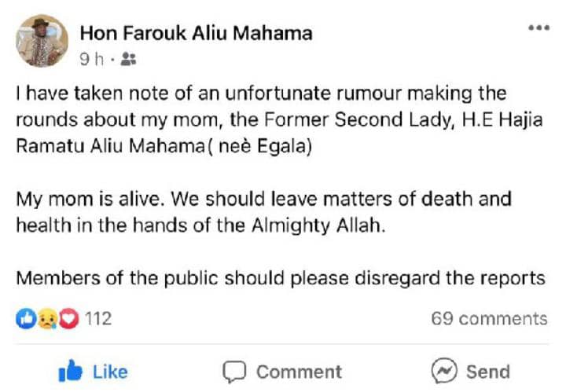
Task: Open the three-dot post options menu
Action: pos(539,27)
